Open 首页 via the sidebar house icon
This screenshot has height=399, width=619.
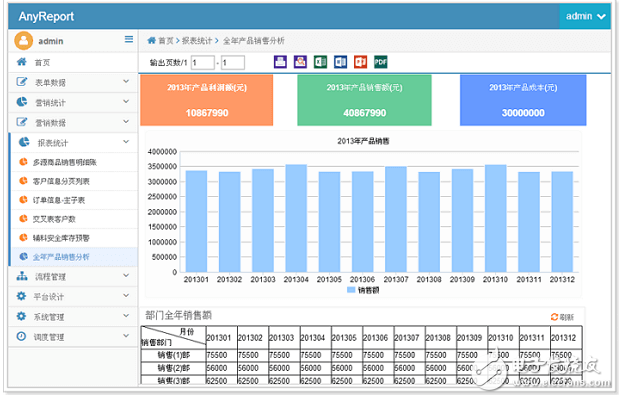point(21,62)
